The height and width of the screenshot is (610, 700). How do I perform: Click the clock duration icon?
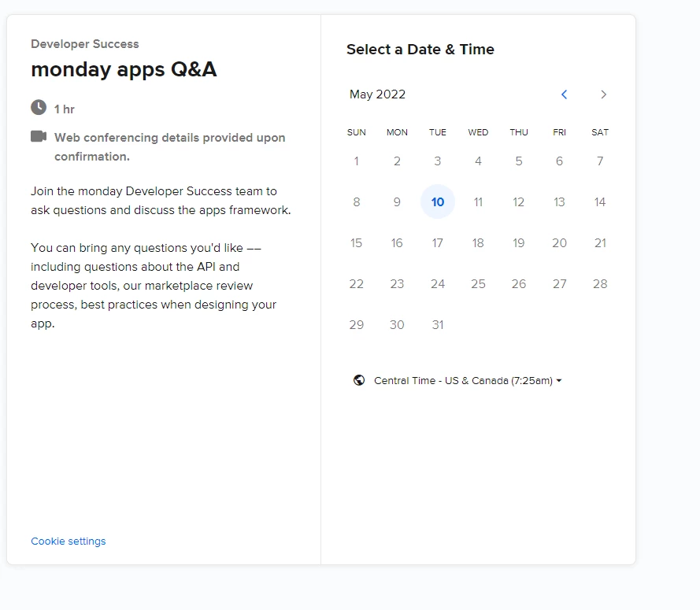(x=39, y=107)
